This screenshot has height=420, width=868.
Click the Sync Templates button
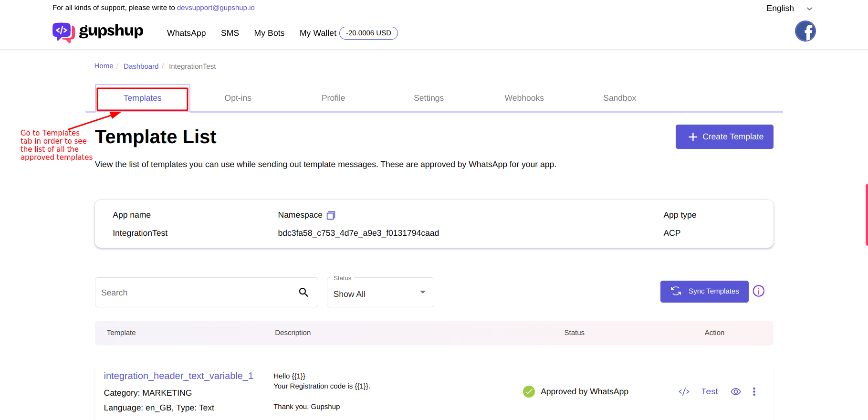(704, 291)
